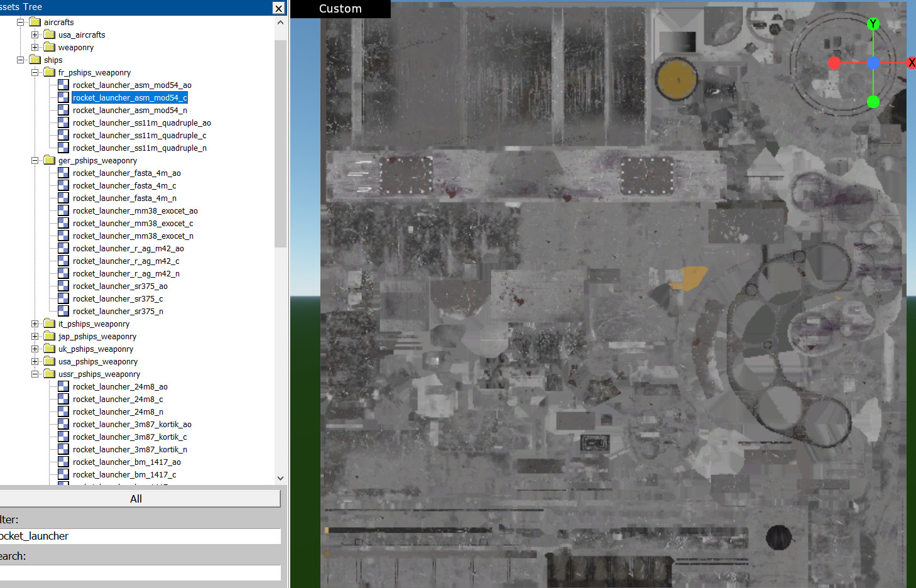This screenshot has height=588, width=916.
Task: Select rocket_launcher_ss11m_quadruple_c in the tree
Action: coord(139,135)
